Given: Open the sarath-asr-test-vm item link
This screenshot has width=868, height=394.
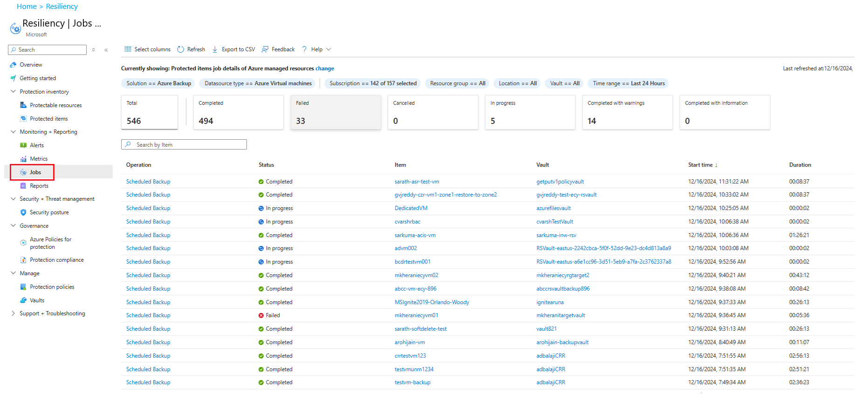Looking at the screenshot, I should 417,182.
